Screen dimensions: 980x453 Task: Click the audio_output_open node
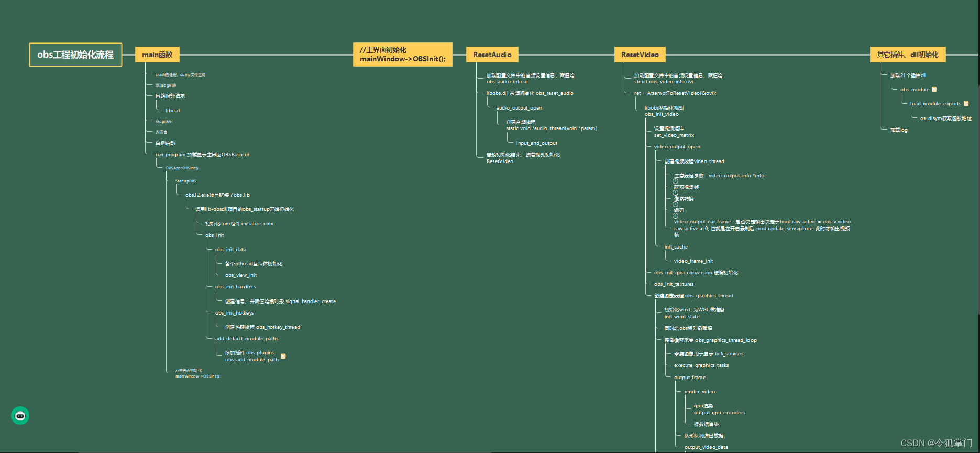519,108
